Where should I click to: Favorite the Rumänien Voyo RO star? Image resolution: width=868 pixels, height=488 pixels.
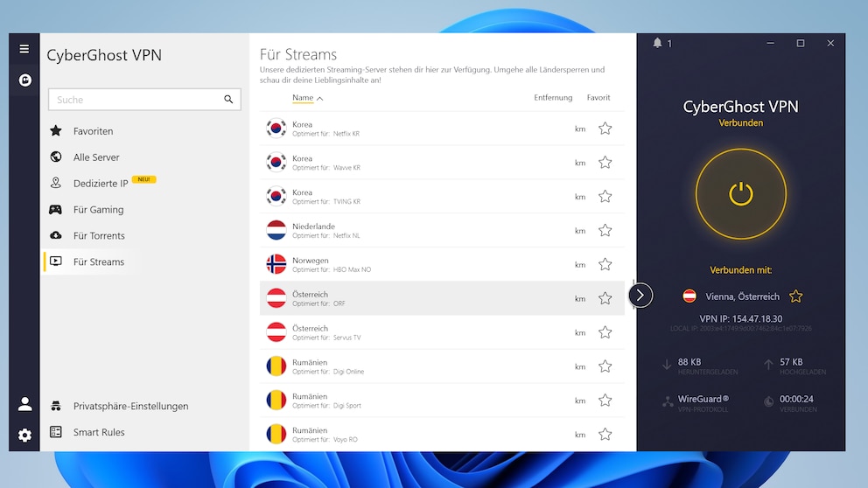pos(605,435)
